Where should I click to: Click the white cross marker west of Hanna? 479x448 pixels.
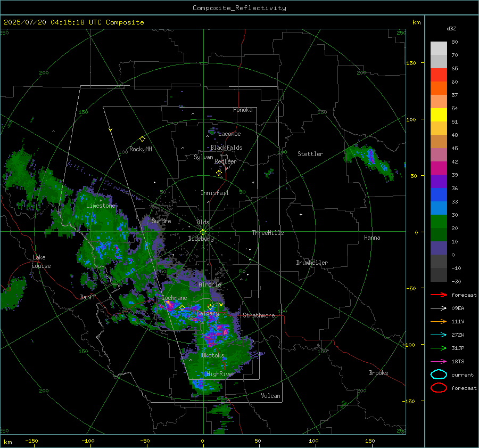pyautogui.click(x=301, y=214)
